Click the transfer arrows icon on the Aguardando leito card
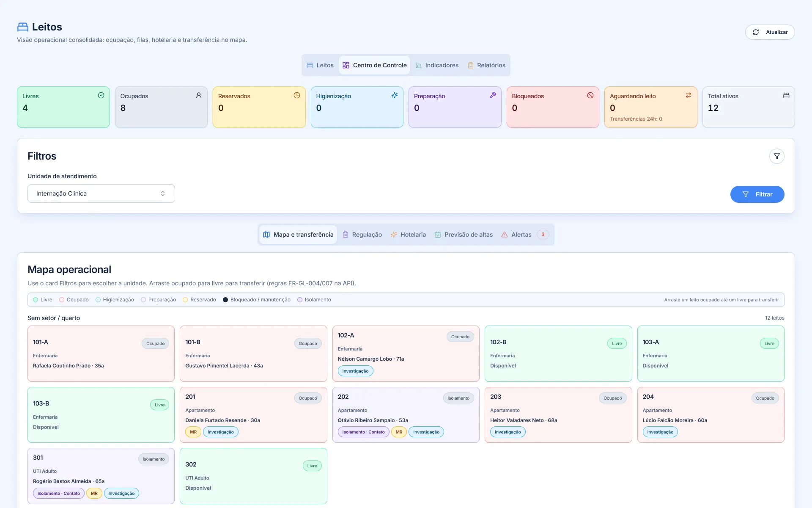The image size is (812, 508). (689, 95)
